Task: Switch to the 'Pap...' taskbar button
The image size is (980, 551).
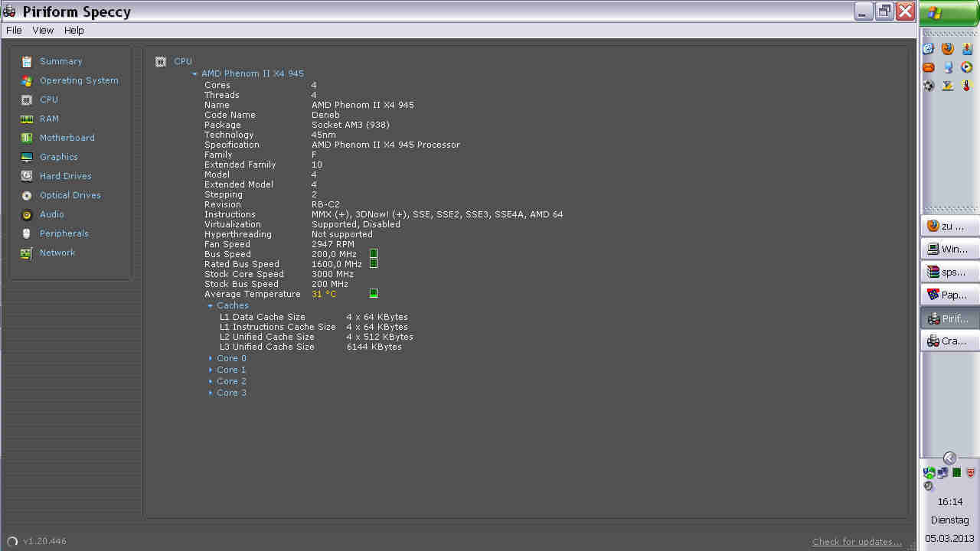Action: click(x=949, y=295)
